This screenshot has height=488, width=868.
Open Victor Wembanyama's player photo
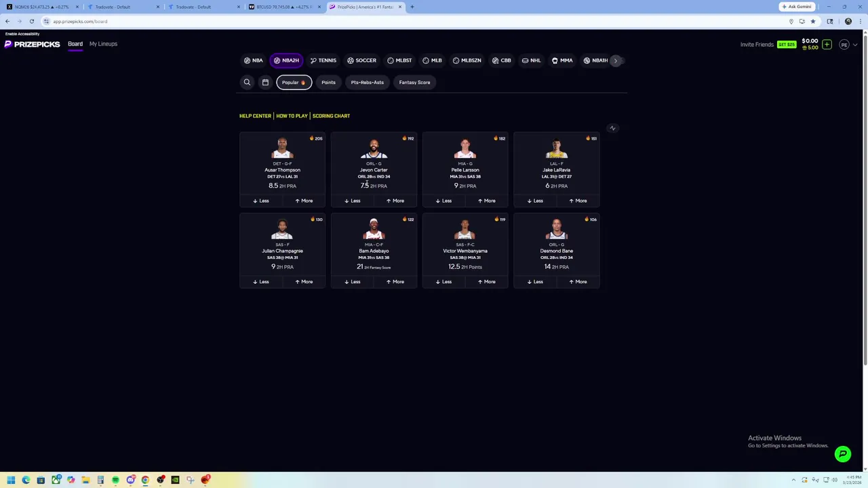465,229
